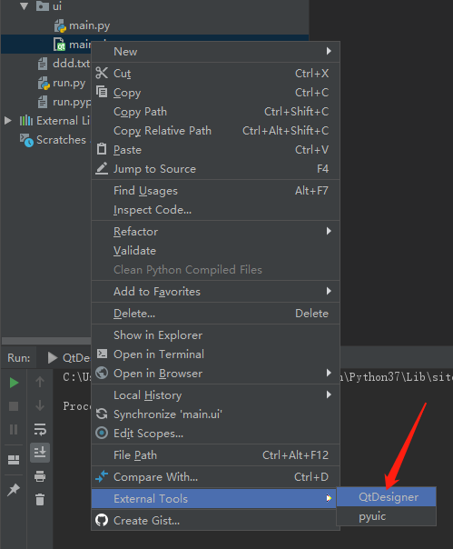Open the Open in Browser submenu arrow

[329, 373]
